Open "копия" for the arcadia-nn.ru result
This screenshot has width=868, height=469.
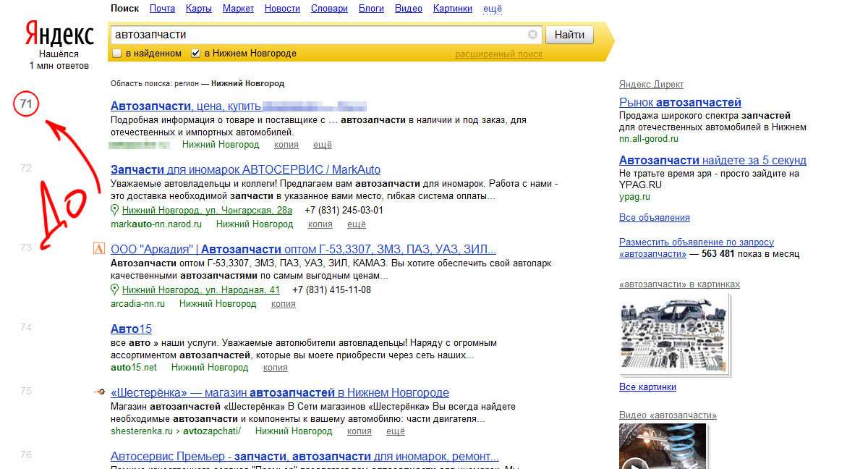284,304
